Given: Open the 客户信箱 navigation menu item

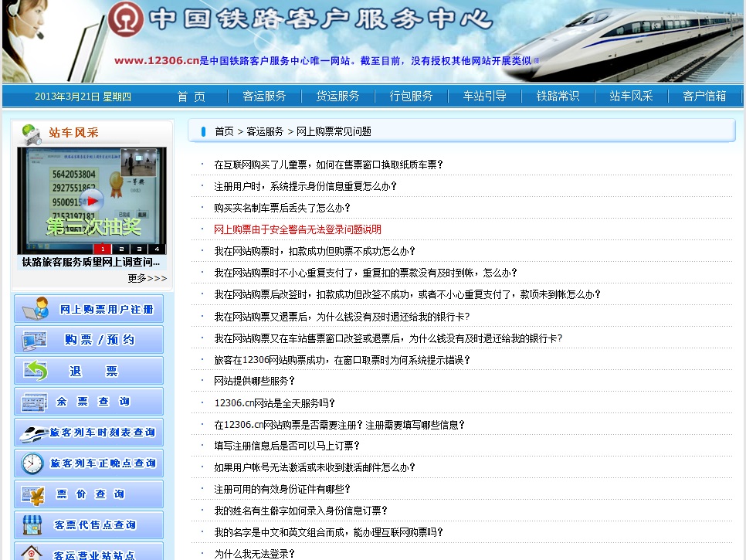Looking at the screenshot, I should point(704,97).
